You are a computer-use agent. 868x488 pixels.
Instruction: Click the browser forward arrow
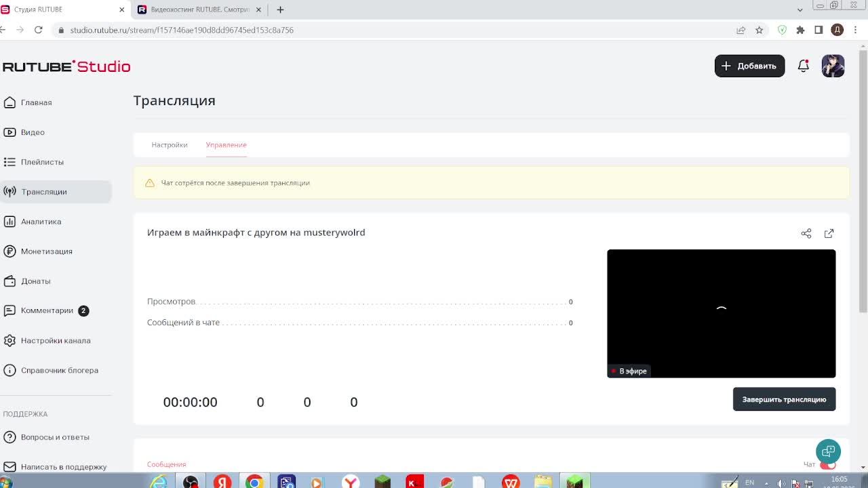pyautogui.click(x=20, y=30)
